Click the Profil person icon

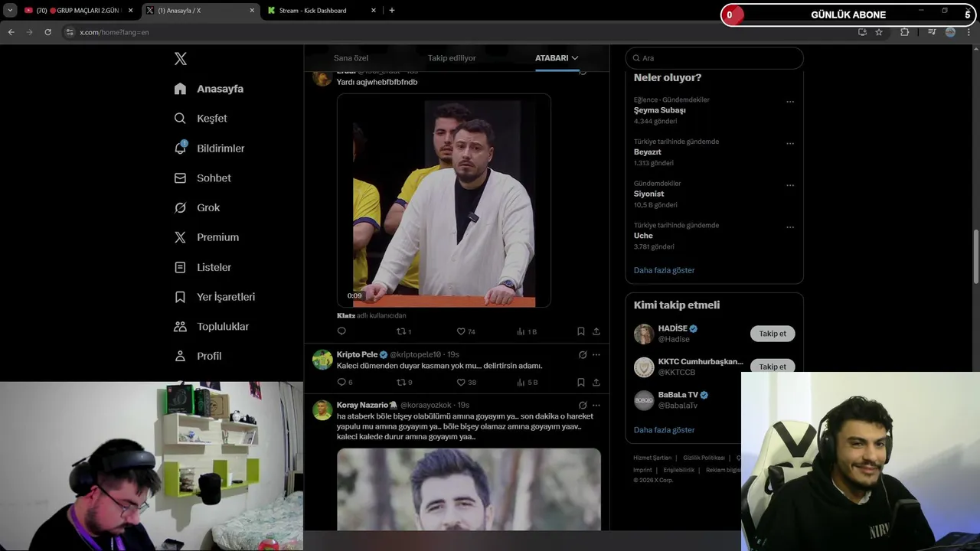coord(180,356)
